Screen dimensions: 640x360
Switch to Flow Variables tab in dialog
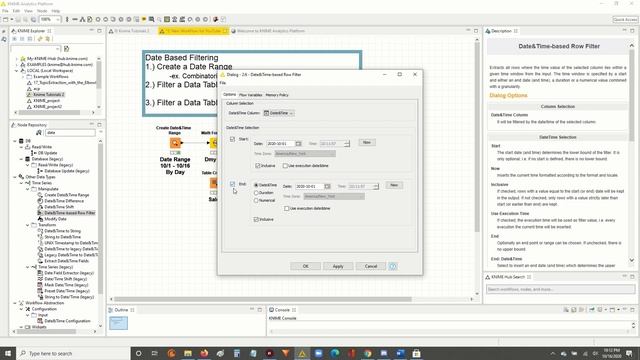click(x=251, y=95)
